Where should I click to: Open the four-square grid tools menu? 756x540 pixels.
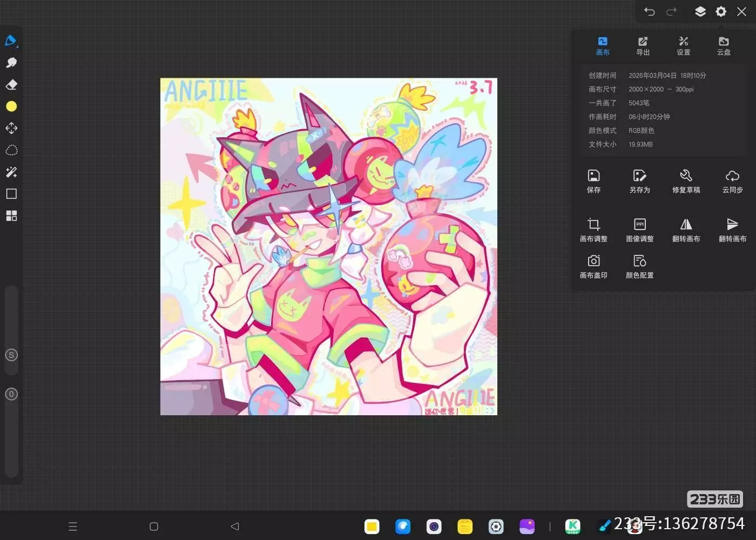coord(11,216)
